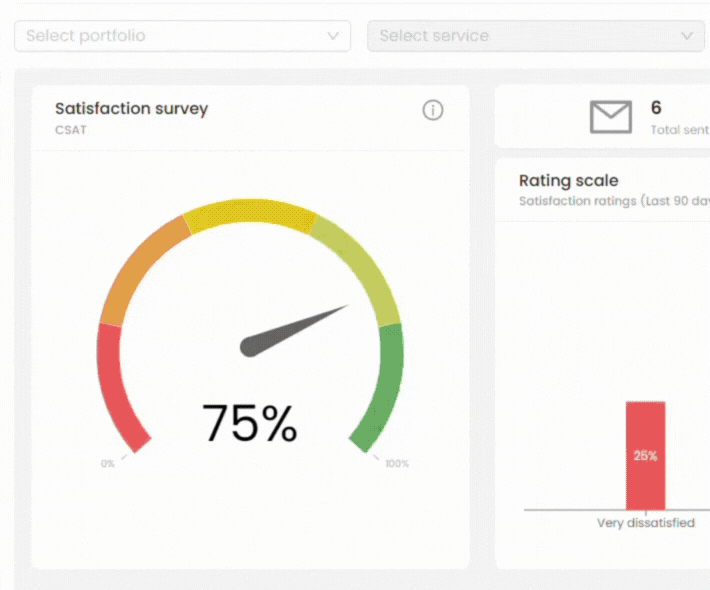
Task: Click the chevron arrow in Select portfolio
Action: tap(333, 36)
